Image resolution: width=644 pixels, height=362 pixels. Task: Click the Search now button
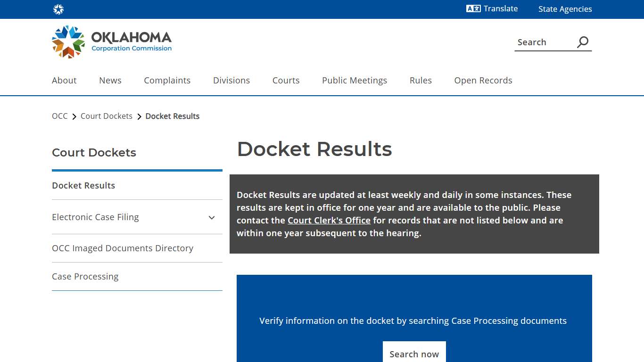pyautogui.click(x=414, y=354)
